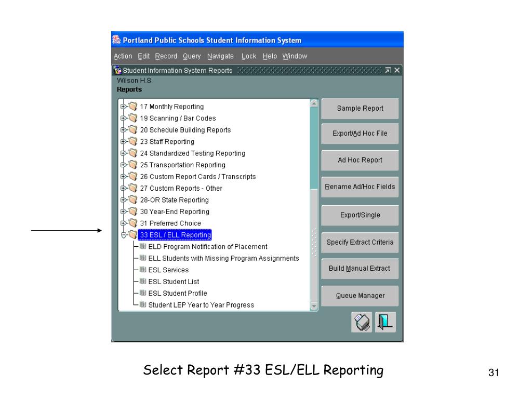
Task: Open the Record menu
Action: [x=166, y=56]
